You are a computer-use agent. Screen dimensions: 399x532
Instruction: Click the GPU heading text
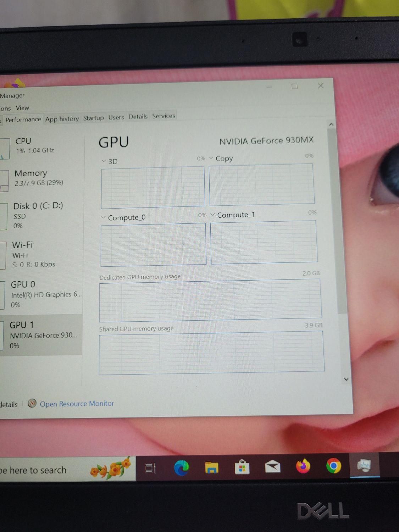[x=114, y=142]
